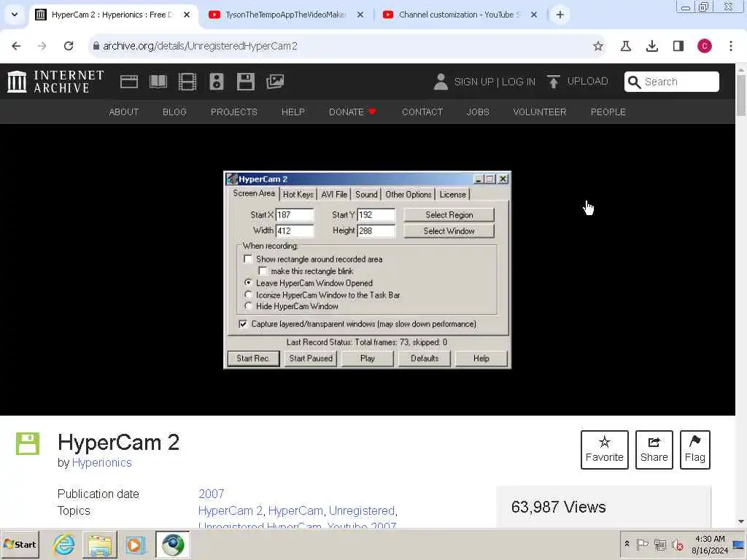Open the HELP menu item
This screenshot has height=560, width=747.
[293, 112]
